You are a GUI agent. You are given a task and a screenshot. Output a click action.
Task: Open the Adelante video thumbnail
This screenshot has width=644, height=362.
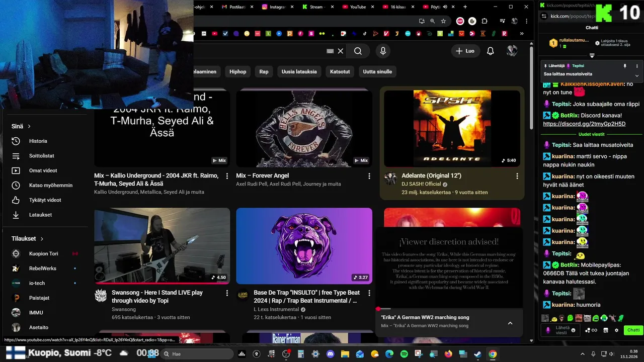coord(452,128)
